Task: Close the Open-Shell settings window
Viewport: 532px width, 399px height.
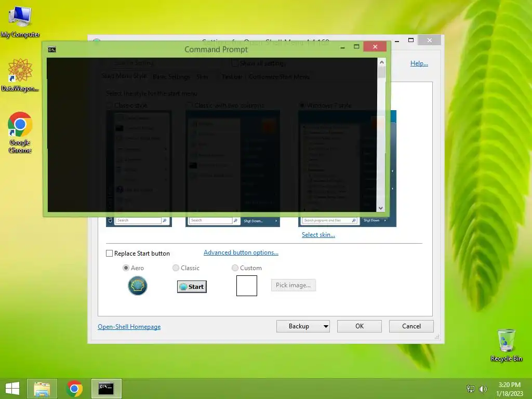Action: pos(430,41)
